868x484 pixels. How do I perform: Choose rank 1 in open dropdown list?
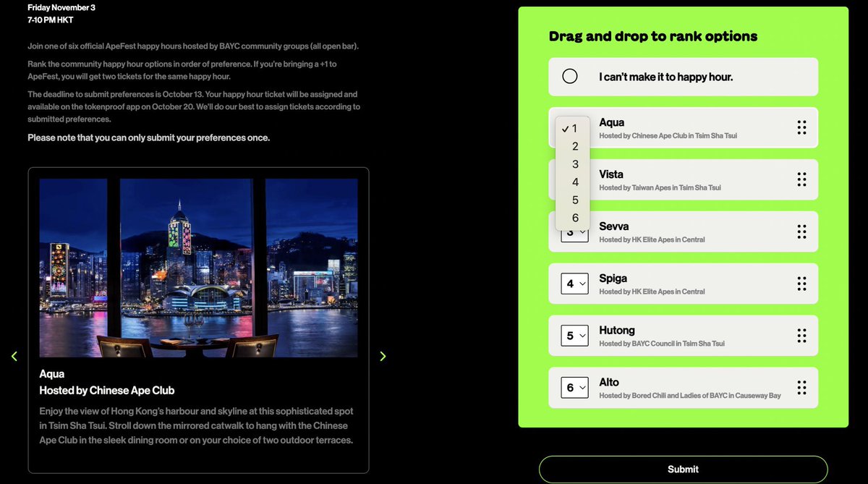coord(573,129)
